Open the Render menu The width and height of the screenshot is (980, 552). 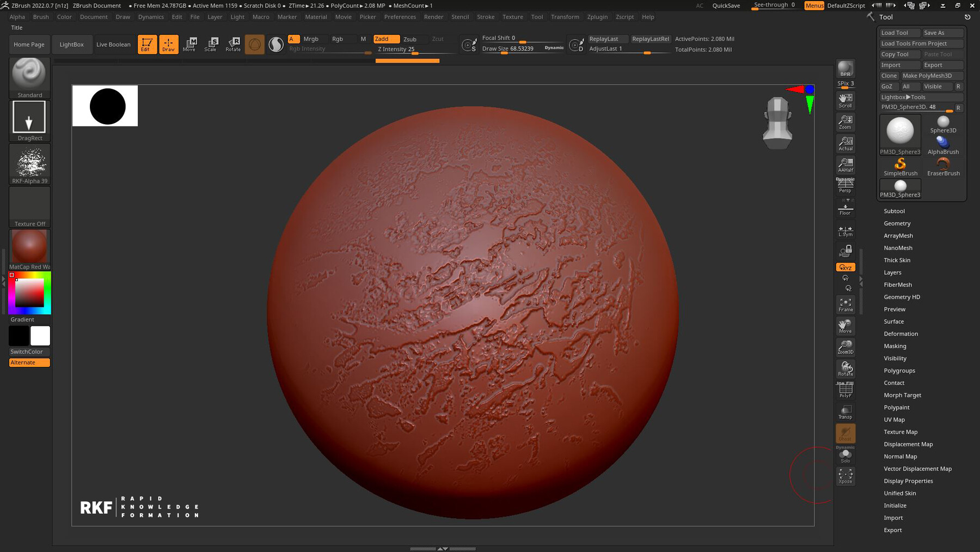(433, 17)
